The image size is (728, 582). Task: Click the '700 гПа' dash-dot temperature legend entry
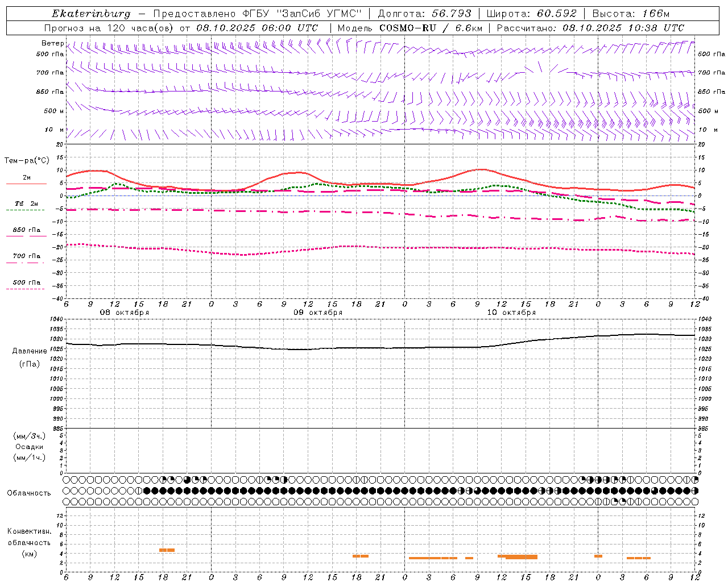(x=26, y=257)
